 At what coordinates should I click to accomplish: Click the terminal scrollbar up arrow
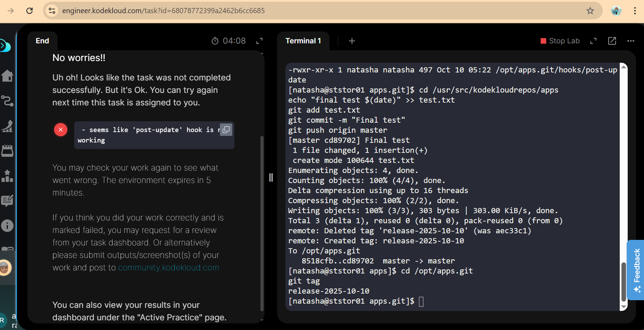pos(624,67)
